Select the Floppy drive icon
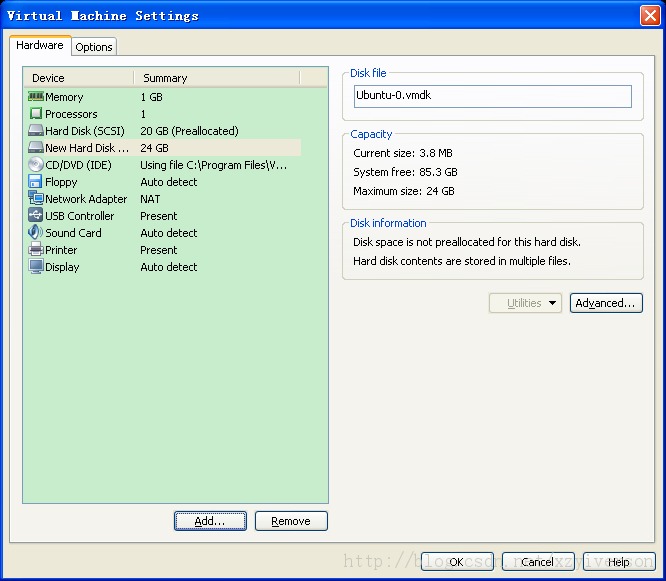 tap(36, 182)
